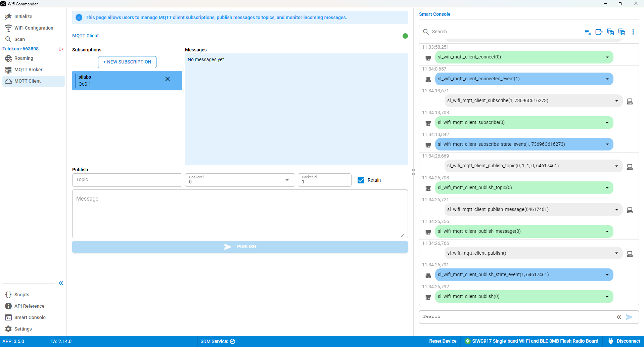Expand sl_wifi_mqtt_client_publish_message(64617461) entry

(616, 210)
